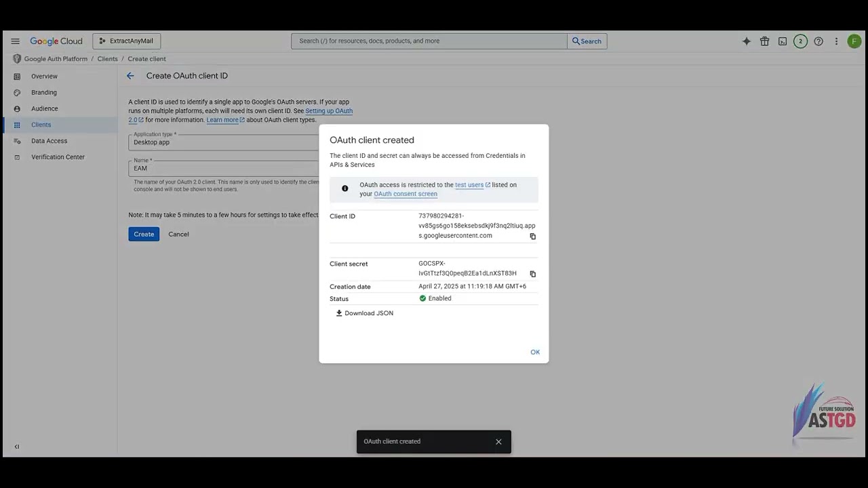Click the Branding palette icon
The image size is (868, 488).
tap(17, 93)
